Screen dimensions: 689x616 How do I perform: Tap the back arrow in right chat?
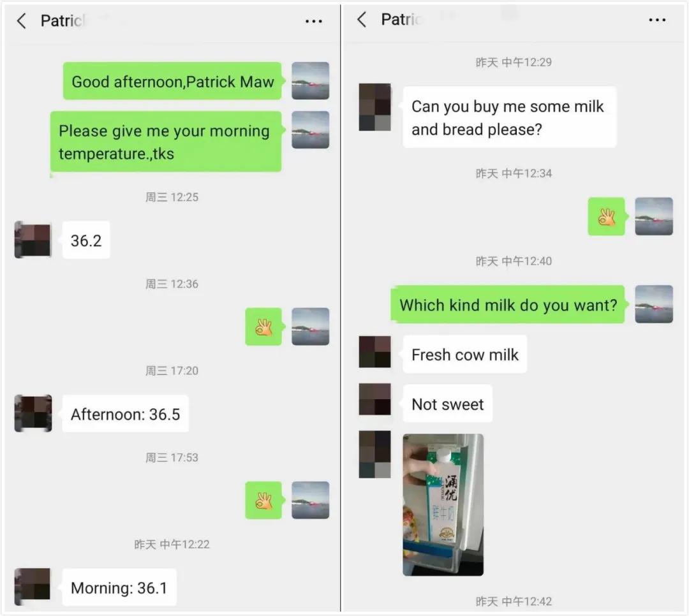pyautogui.click(x=362, y=19)
